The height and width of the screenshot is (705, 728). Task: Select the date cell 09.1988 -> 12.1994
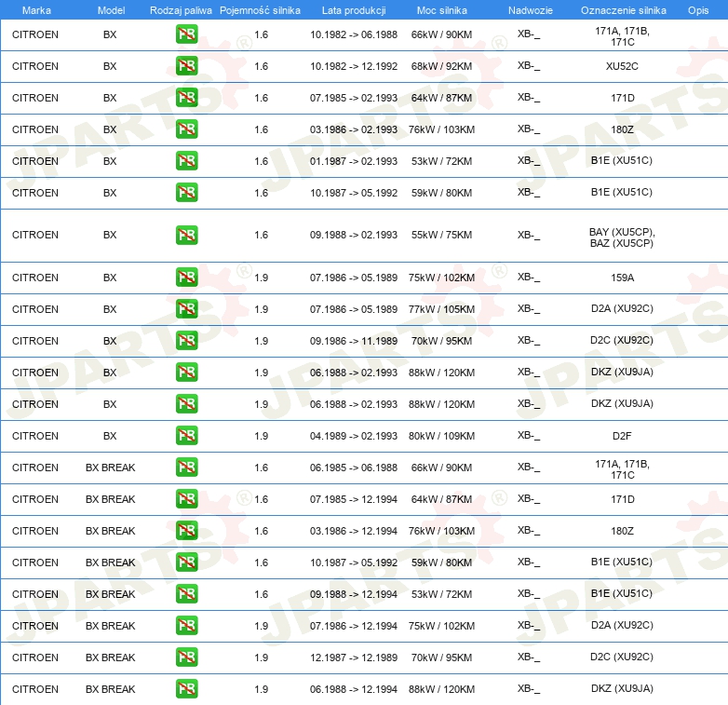354,594
